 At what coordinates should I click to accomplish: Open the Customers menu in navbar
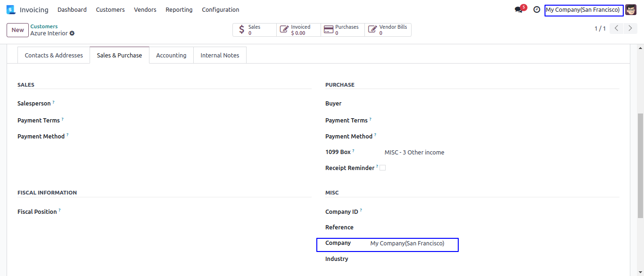point(110,10)
